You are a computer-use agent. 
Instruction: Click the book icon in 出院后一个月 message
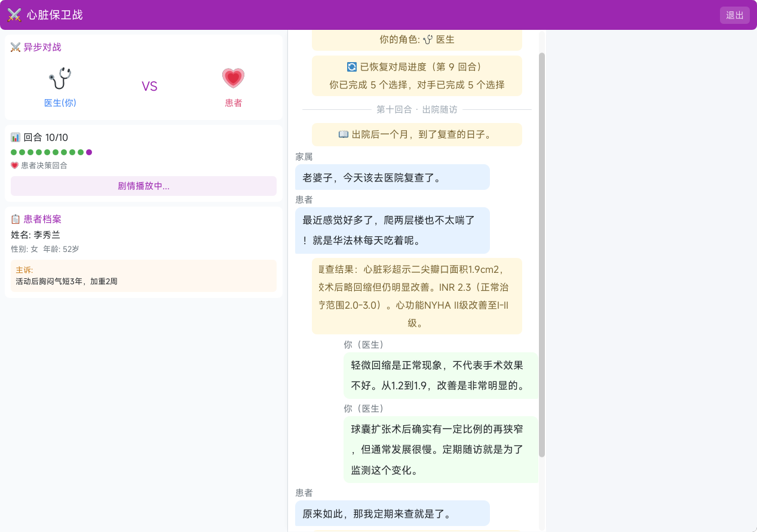(x=344, y=134)
